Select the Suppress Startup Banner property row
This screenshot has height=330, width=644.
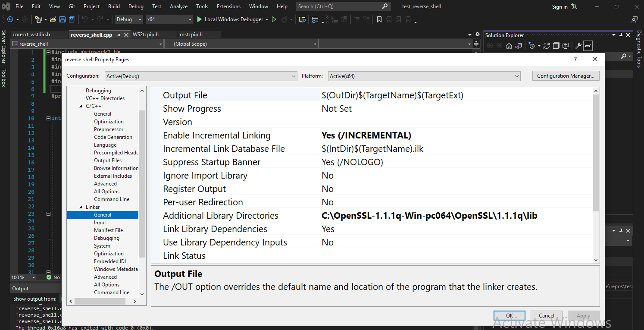coord(377,162)
